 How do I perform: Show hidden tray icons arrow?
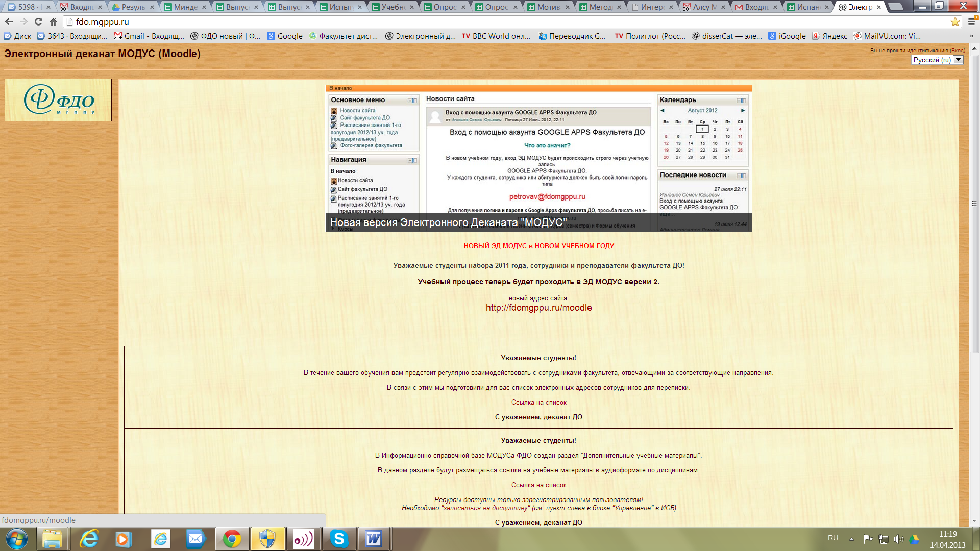[851, 539]
